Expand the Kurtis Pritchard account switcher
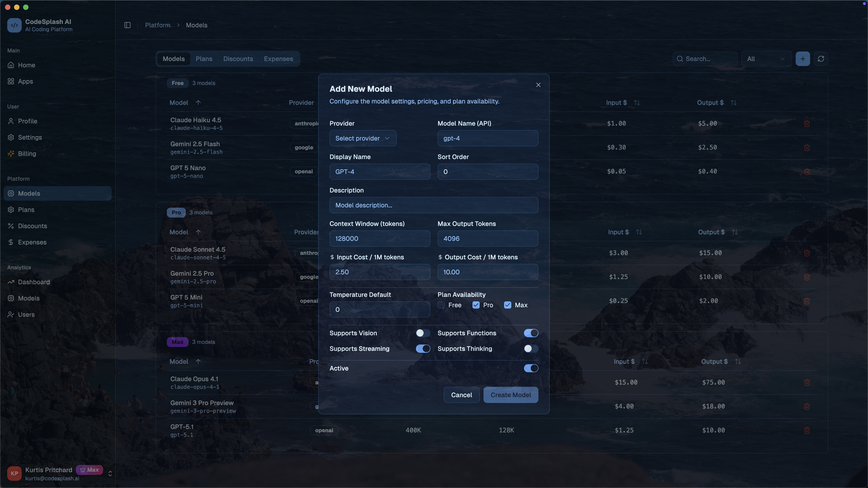The image size is (868, 488). tap(110, 474)
